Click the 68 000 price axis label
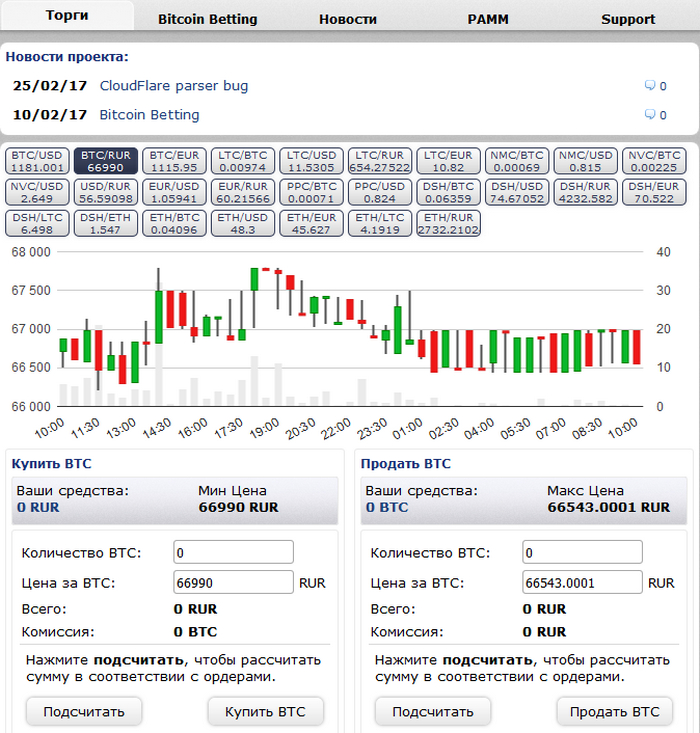The image size is (700, 733). click(31, 252)
